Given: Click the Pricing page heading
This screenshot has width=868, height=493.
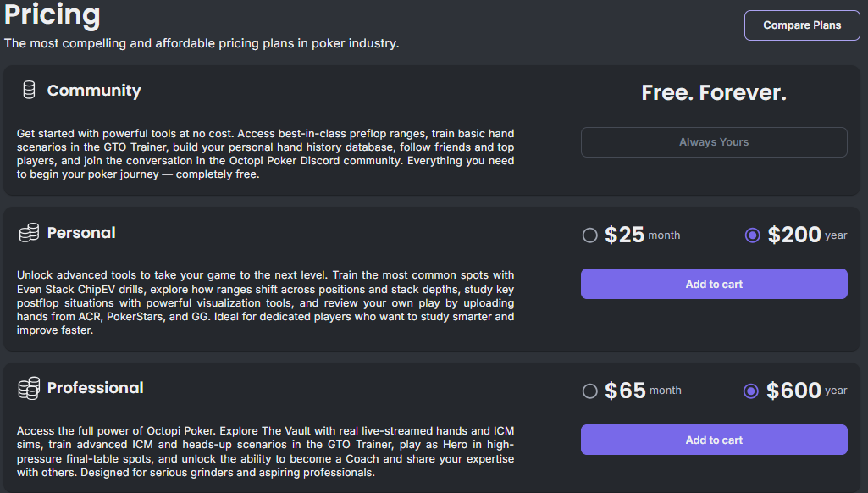Looking at the screenshot, I should pyautogui.click(x=52, y=16).
